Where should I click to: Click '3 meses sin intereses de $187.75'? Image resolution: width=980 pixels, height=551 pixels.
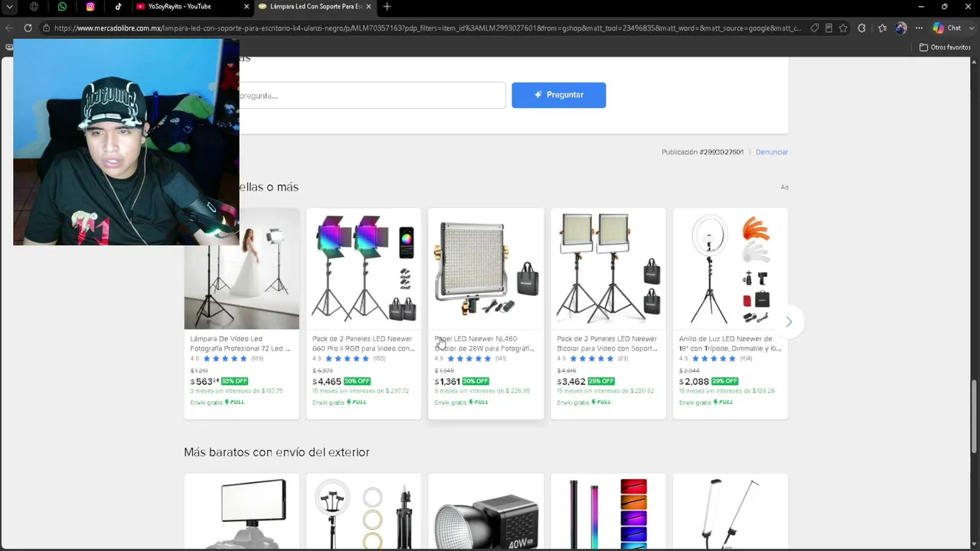tap(237, 391)
